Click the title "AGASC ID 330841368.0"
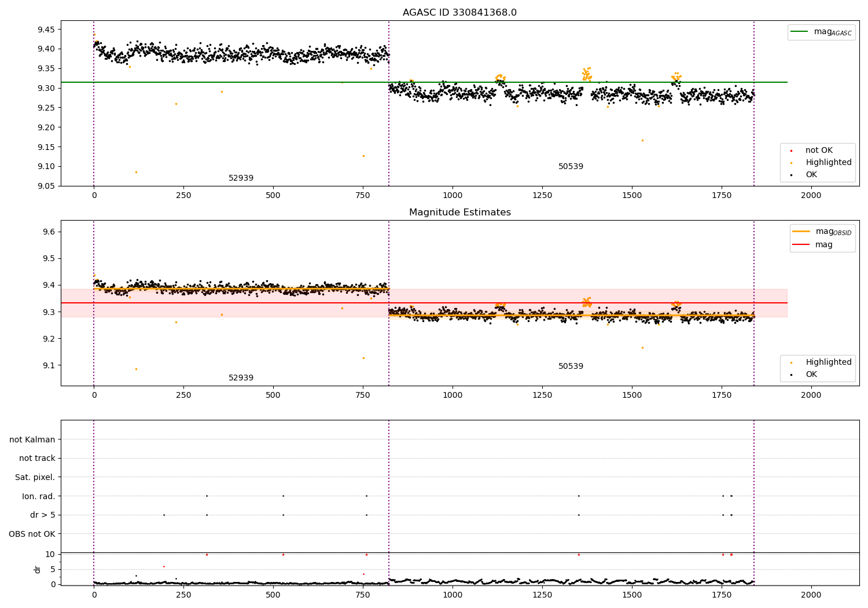 coord(460,13)
